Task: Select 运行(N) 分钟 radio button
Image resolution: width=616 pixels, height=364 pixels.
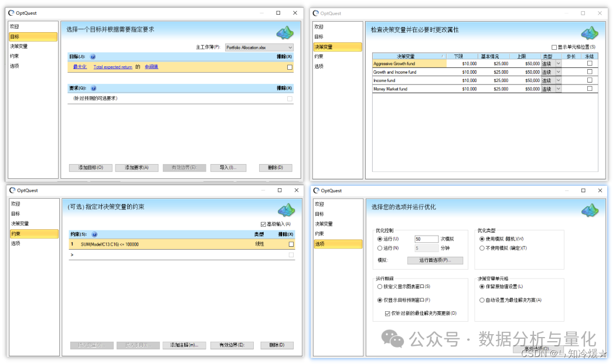Action: point(379,249)
